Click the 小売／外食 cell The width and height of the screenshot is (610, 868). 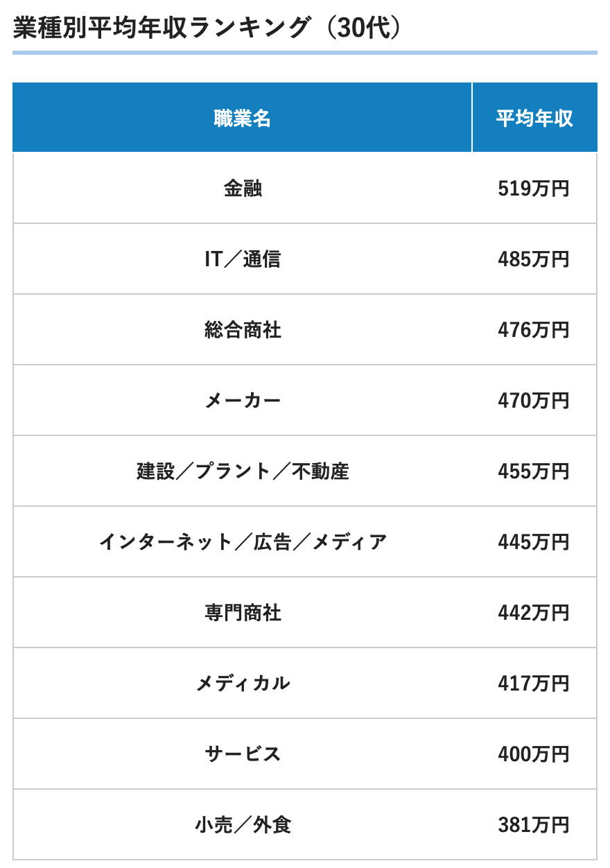242,825
